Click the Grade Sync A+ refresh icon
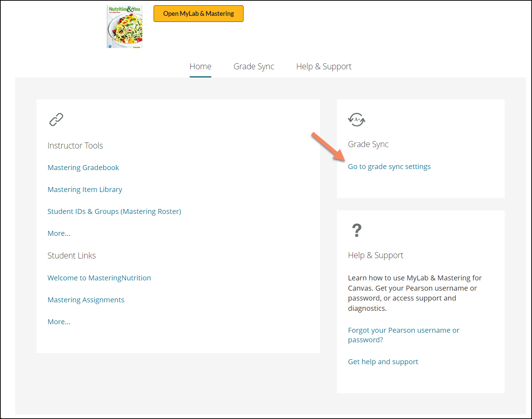 click(x=356, y=120)
